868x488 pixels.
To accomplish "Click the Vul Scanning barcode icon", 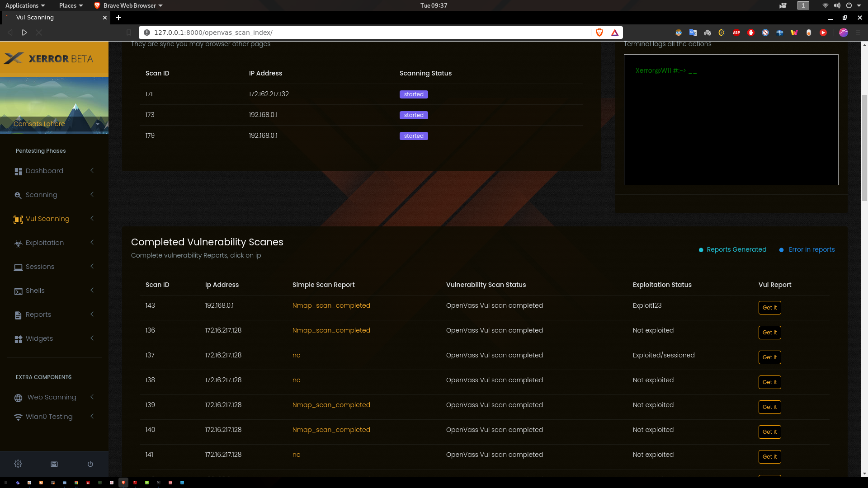I will click(18, 220).
